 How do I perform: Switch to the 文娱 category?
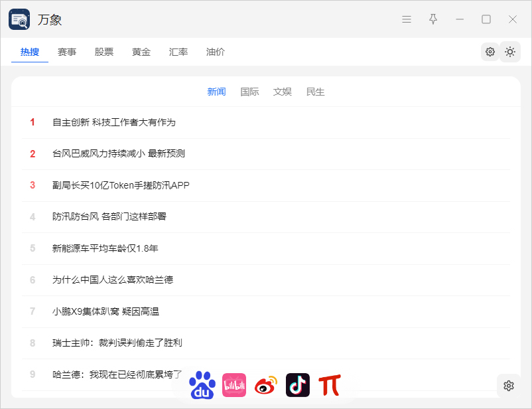283,92
